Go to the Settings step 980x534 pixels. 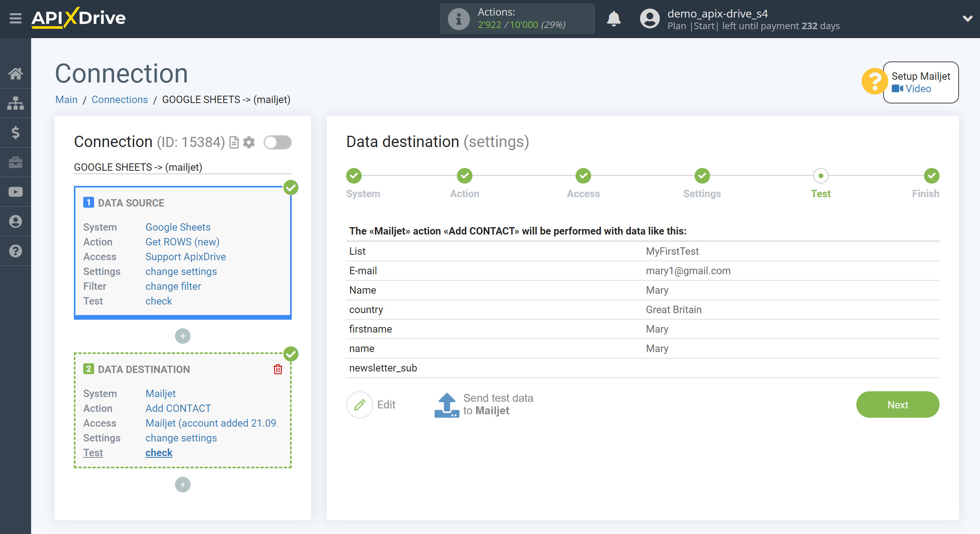click(x=702, y=176)
